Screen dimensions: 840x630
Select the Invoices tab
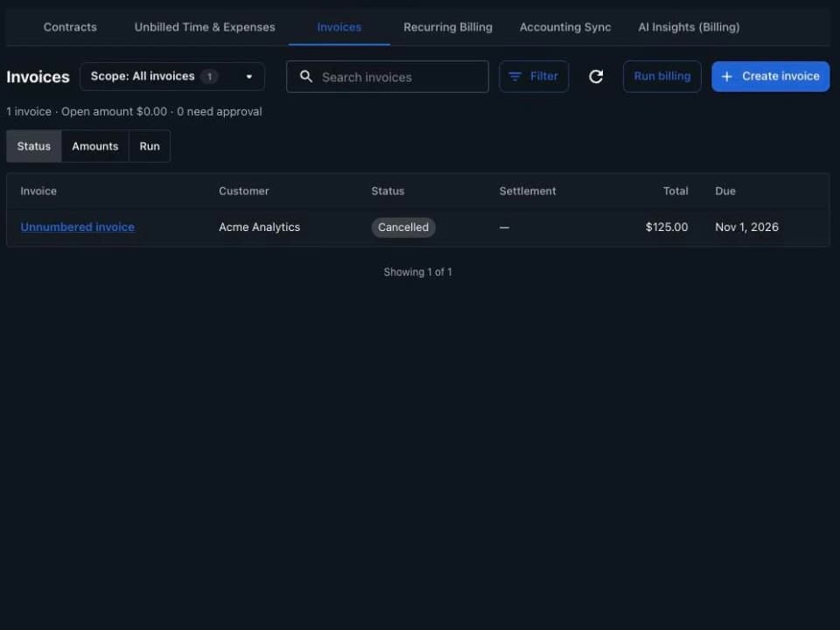(x=339, y=27)
